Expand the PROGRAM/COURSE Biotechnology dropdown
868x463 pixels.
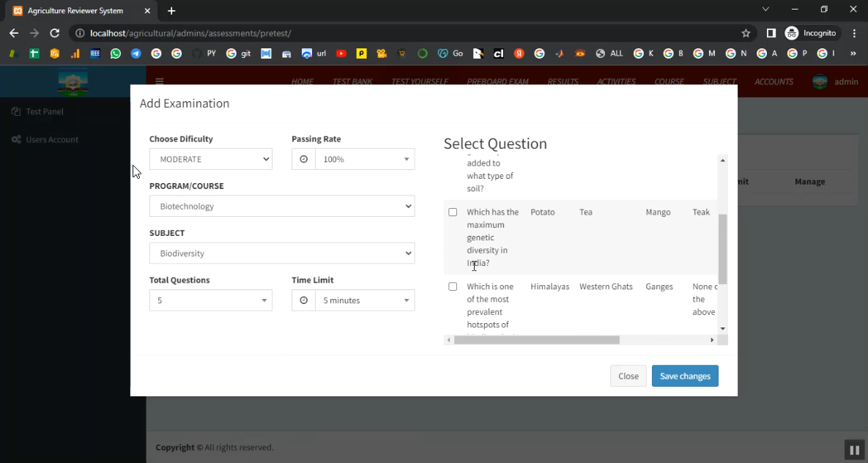pos(281,207)
